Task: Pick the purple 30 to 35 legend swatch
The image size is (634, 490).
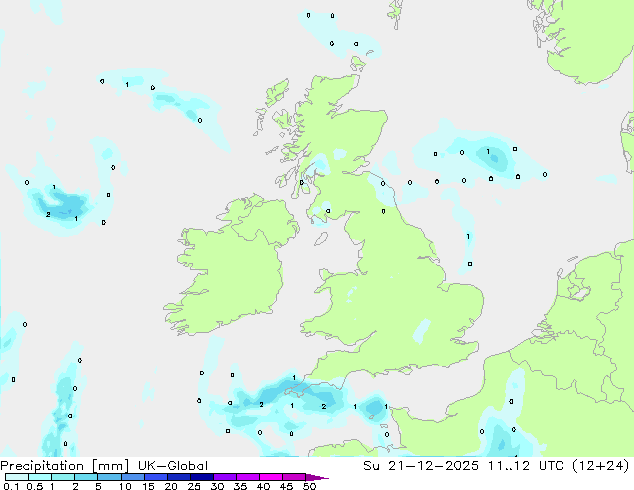Action: (224, 477)
